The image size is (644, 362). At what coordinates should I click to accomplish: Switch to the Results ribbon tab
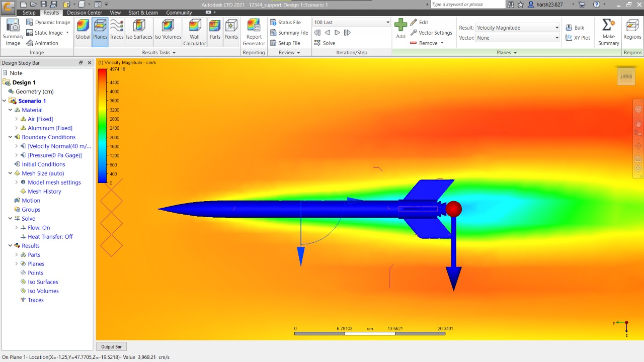(51, 13)
